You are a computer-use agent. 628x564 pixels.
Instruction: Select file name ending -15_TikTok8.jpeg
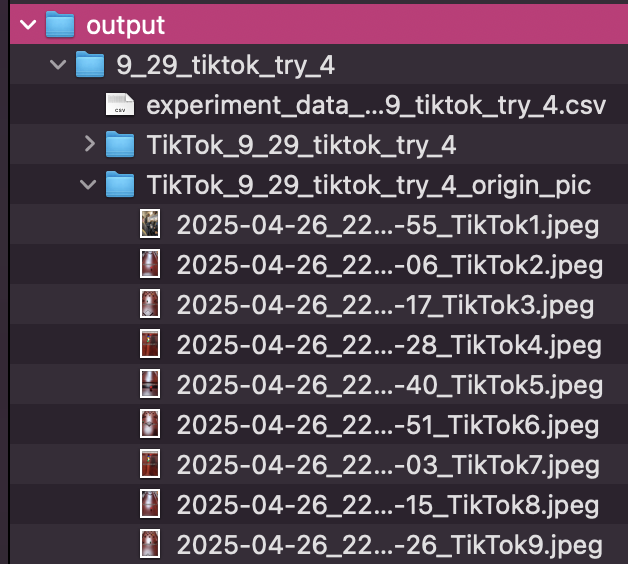388,506
